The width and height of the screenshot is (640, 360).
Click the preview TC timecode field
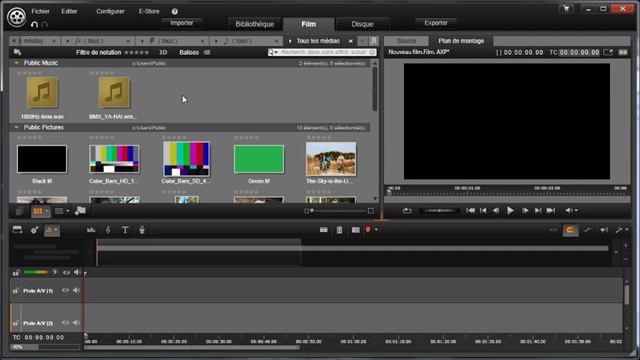tap(579, 52)
